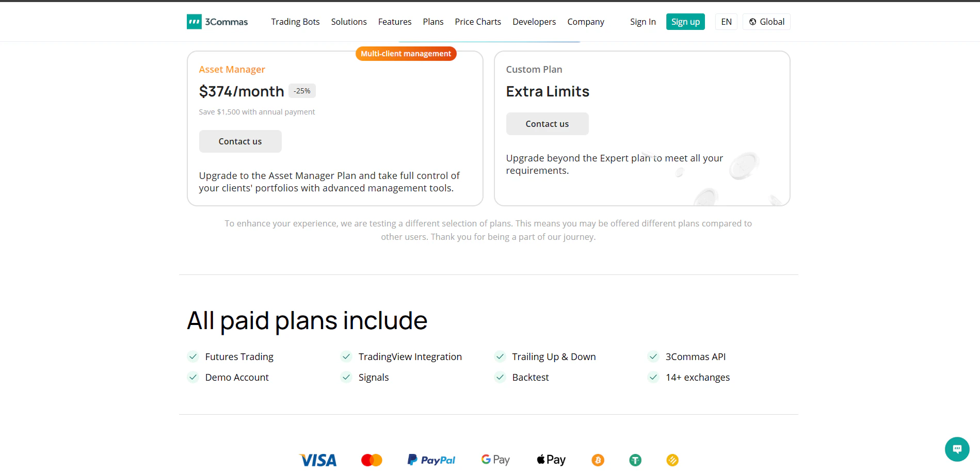Open Price Charts from the navbar
This screenshot has width=980, height=472.
tap(478, 22)
